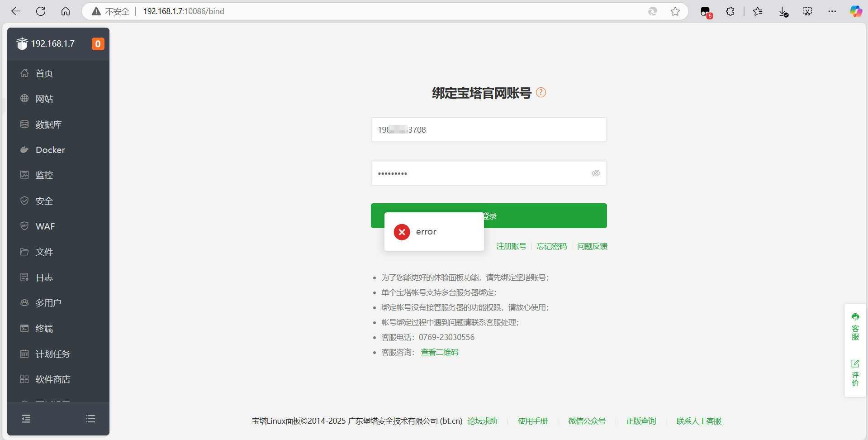Open the 论坛求助 footer link
868x440 pixels.
[x=483, y=421]
